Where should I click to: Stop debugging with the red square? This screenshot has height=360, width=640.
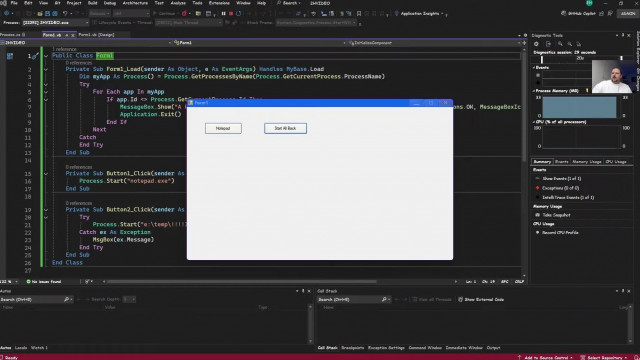231,13
